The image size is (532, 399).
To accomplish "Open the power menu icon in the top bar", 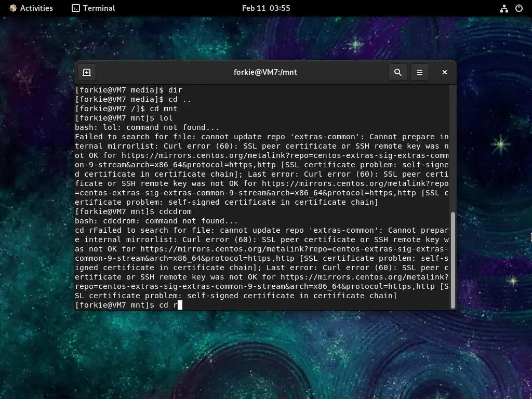I will [x=519, y=8].
